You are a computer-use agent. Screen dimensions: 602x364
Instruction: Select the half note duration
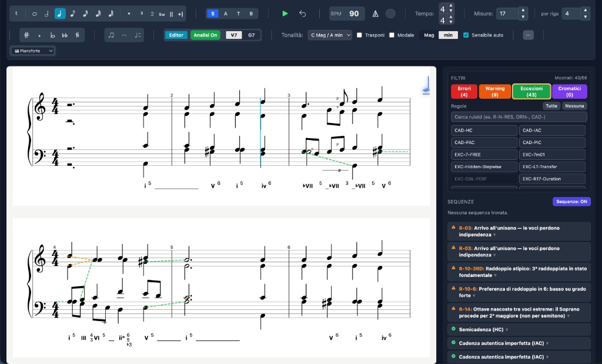coord(46,14)
